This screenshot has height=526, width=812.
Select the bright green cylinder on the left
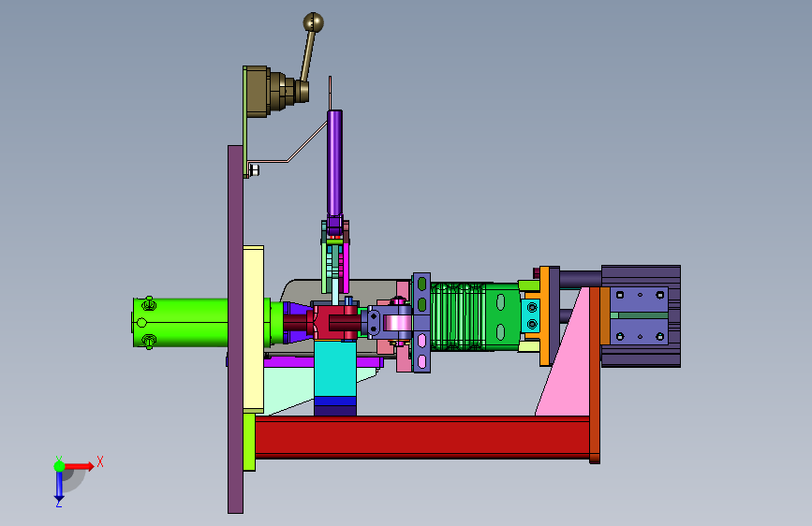[x=180, y=323]
